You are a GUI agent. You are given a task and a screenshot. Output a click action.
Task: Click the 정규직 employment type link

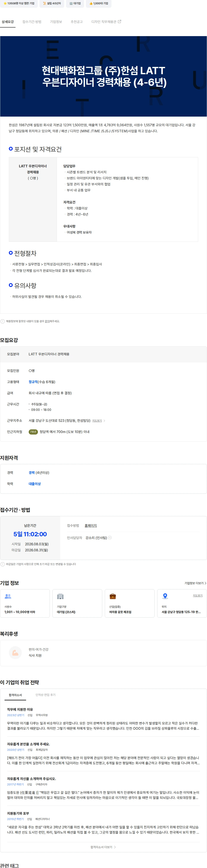pos(33,382)
